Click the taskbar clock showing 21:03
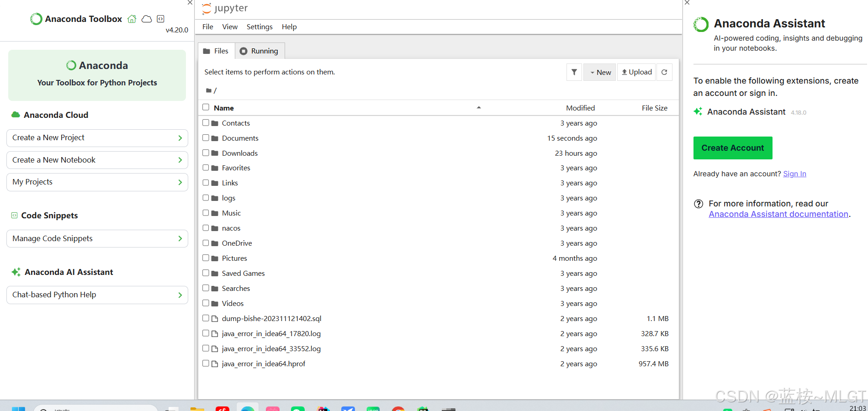The width and height of the screenshot is (868, 411). [x=857, y=408]
